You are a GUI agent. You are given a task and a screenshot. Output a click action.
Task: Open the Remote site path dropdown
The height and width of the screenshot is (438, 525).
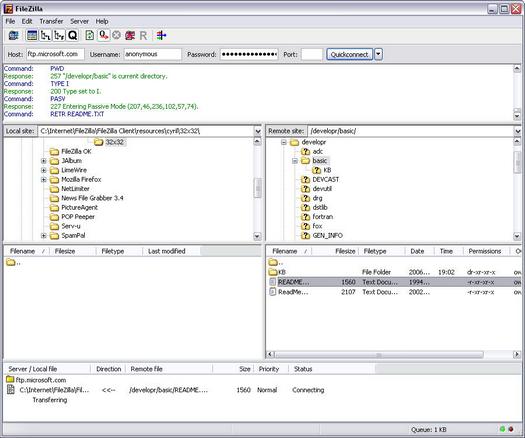click(517, 131)
